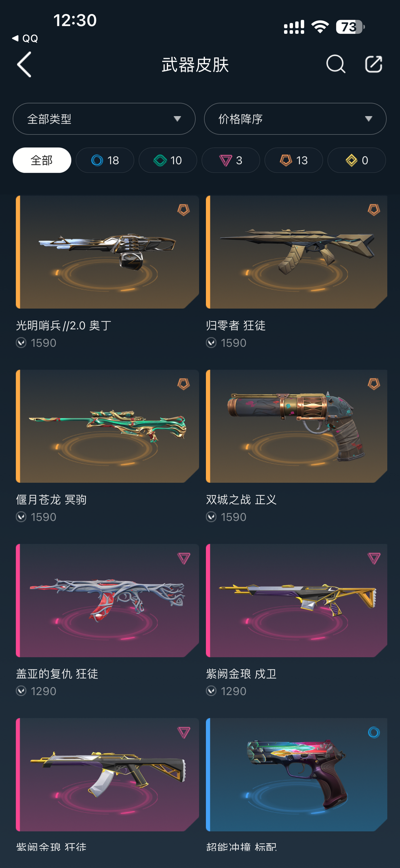
Task: Filter by gold tier showing 0
Action: (x=357, y=160)
